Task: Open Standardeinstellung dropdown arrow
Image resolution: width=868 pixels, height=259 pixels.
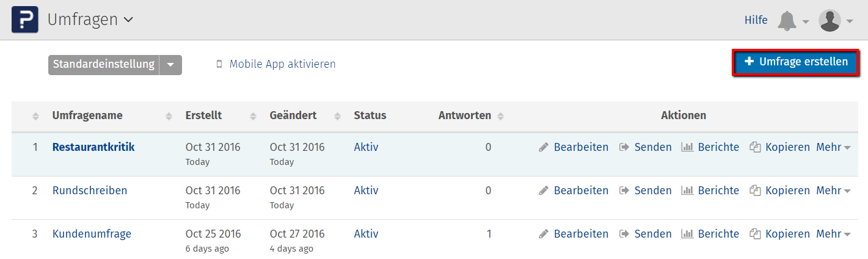Action: 170,65
